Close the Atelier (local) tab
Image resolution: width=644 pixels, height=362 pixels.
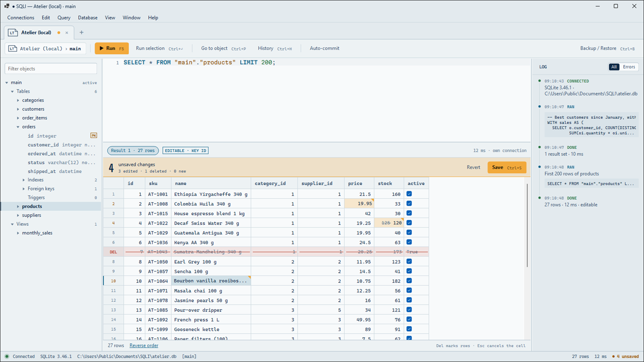click(x=67, y=33)
